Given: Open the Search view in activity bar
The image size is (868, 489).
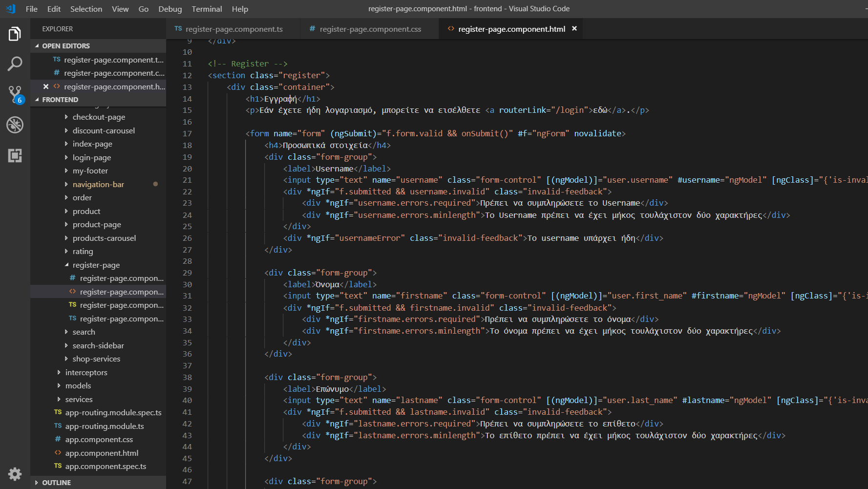Looking at the screenshot, I should pyautogui.click(x=15, y=64).
